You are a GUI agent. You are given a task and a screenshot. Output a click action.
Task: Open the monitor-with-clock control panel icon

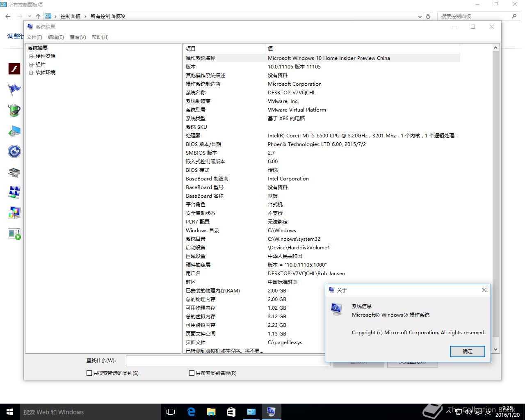(14, 131)
